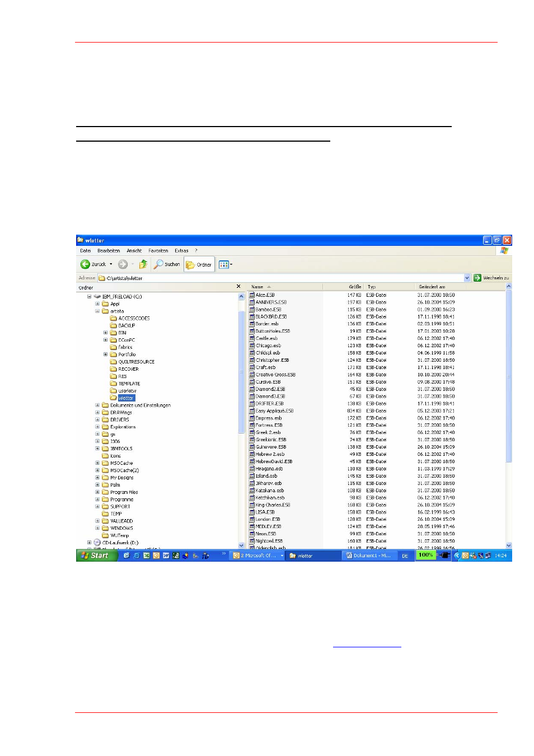Open the Datei menu
Viewport: 534px width, 756px height.
point(86,251)
